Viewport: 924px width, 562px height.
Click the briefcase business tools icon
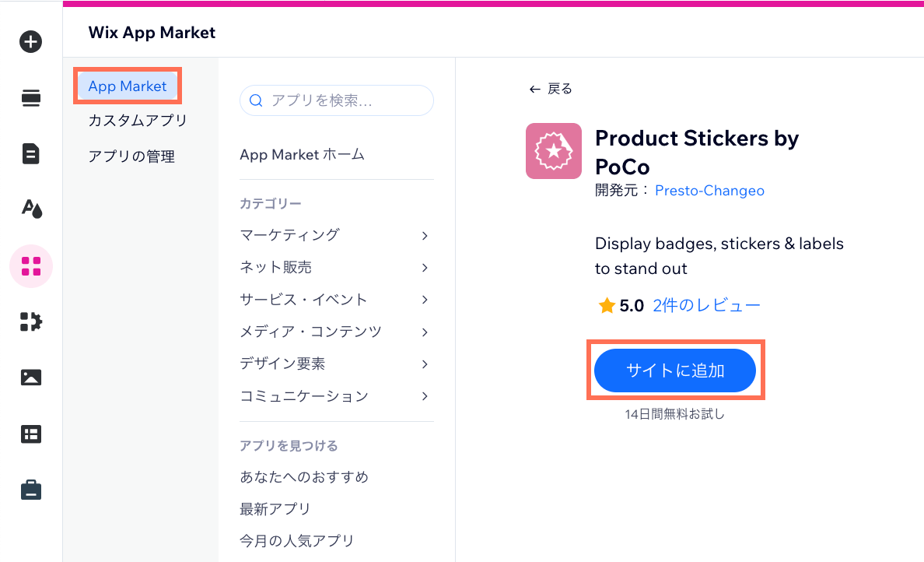[x=30, y=490]
